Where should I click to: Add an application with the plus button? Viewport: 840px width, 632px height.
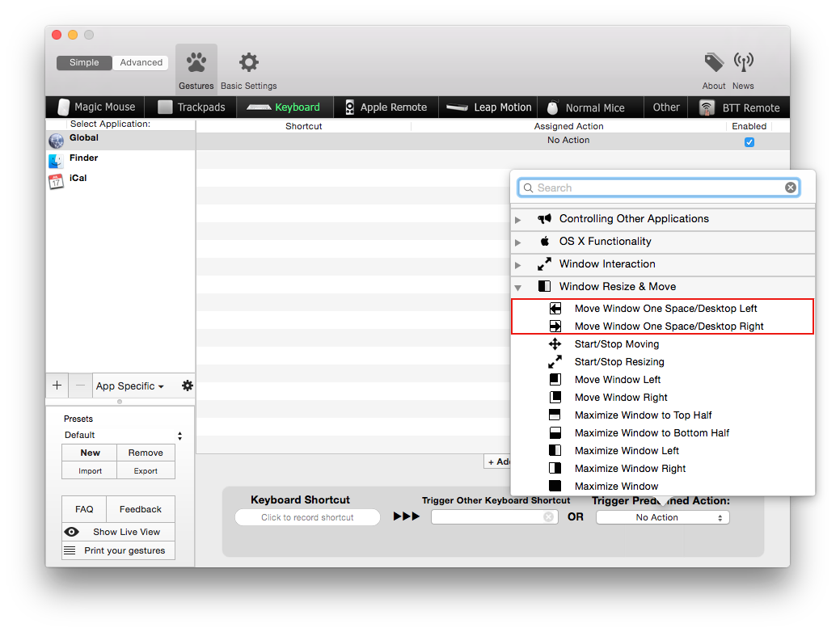(x=57, y=386)
